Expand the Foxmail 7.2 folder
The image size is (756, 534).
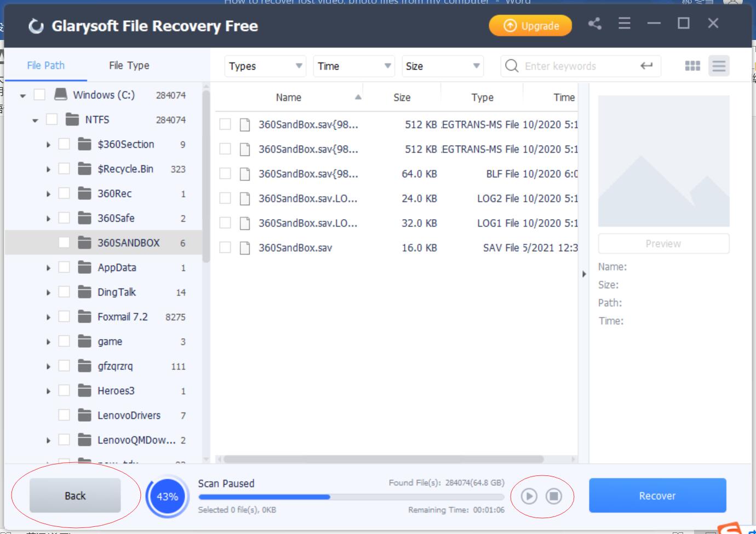(48, 317)
